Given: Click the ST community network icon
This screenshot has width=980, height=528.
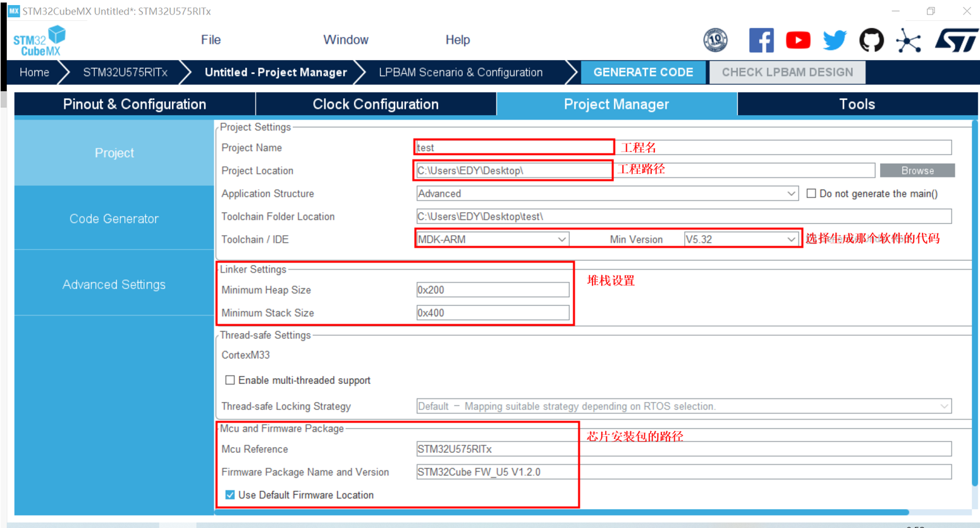Looking at the screenshot, I should (x=908, y=41).
